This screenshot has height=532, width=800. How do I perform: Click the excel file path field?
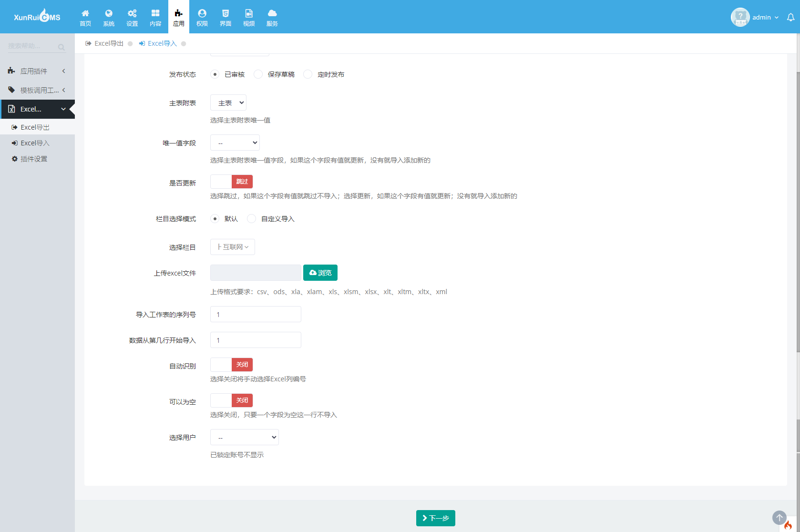point(256,273)
